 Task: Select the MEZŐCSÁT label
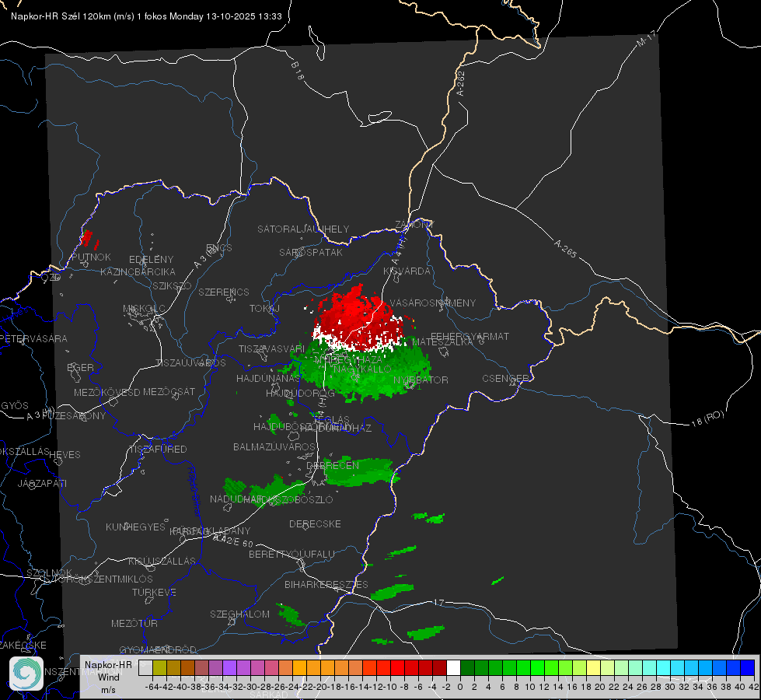[x=169, y=391]
